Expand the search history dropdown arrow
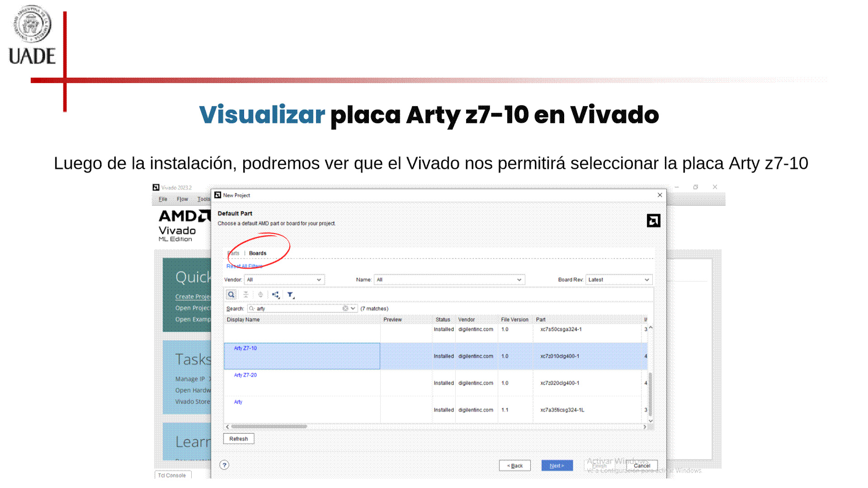Viewport: 868px width, 488px height. click(x=353, y=309)
